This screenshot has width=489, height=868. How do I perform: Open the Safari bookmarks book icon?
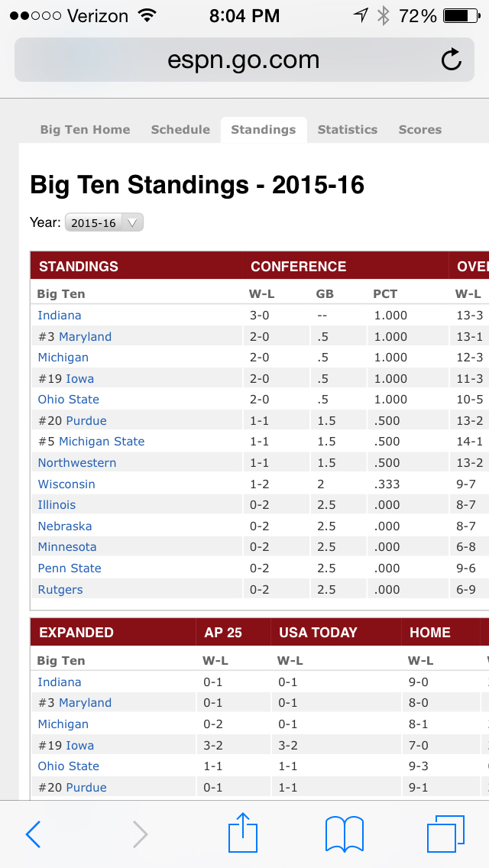tap(344, 834)
